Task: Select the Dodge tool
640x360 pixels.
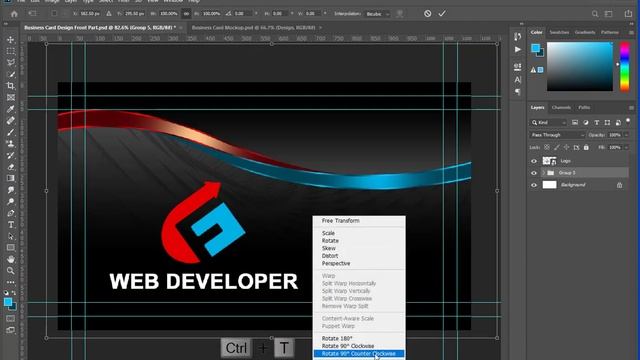Action: [x=11, y=202]
